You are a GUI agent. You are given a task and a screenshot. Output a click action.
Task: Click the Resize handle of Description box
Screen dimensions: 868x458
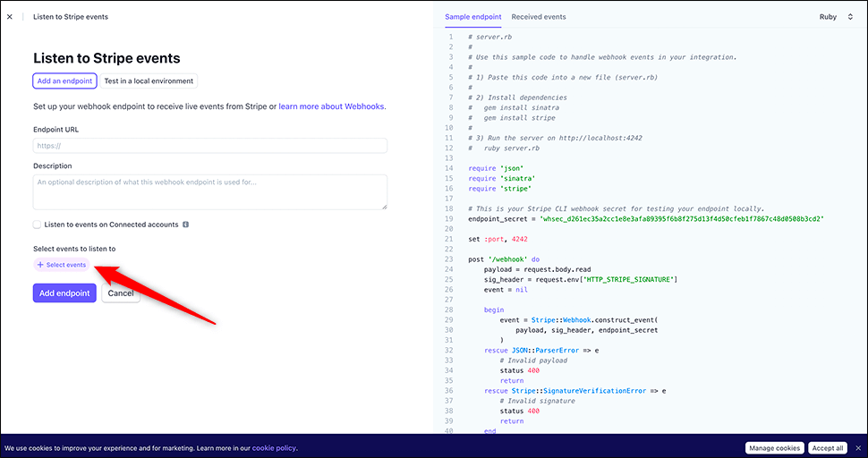click(384, 207)
